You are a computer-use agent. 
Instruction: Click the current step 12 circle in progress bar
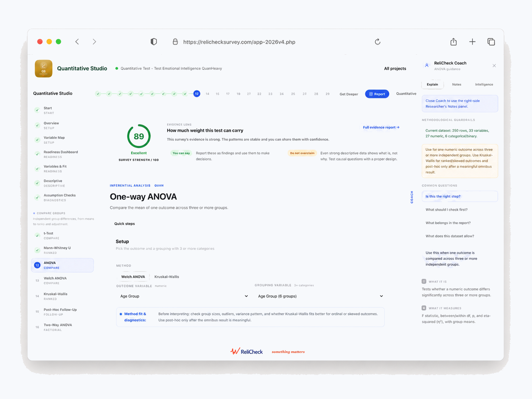[x=197, y=94]
